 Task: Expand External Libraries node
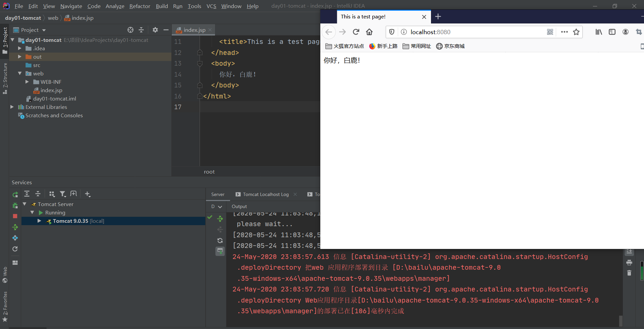click(x=12, y=107)
